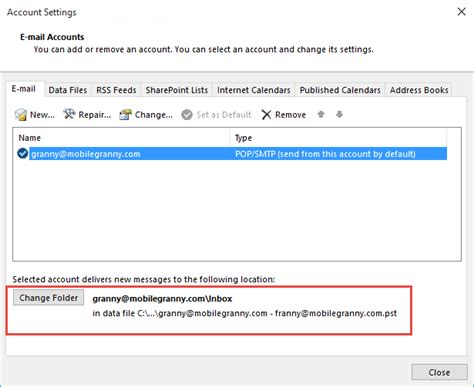Click granny@mobilegranny.com\Inbox delivery location text
Screen dimensions: 474x387
(x=162, y=299)
